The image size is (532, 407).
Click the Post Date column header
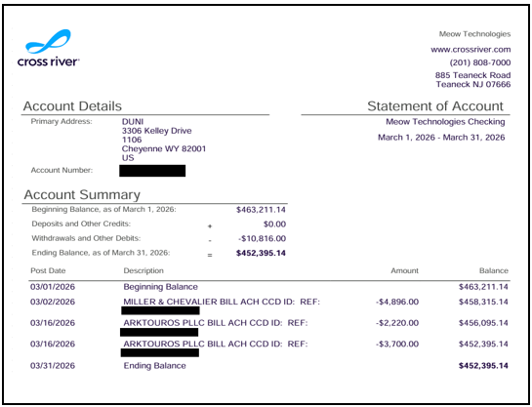tap(48, 270)
